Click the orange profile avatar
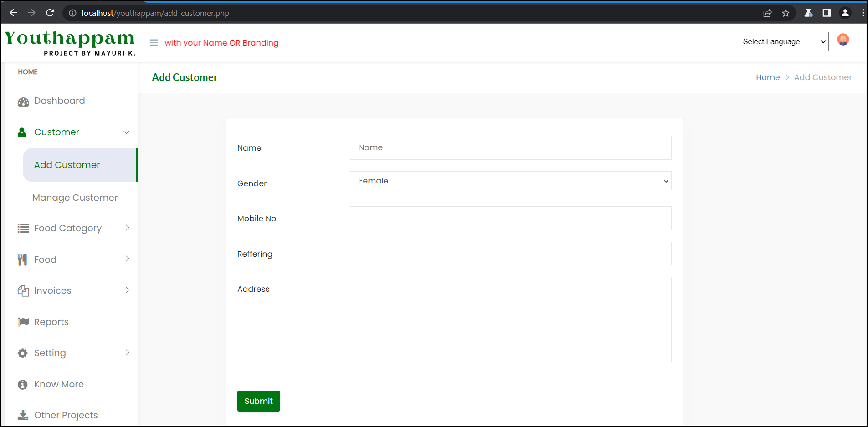Screen dimensions: 868x427 coord(843,40)
